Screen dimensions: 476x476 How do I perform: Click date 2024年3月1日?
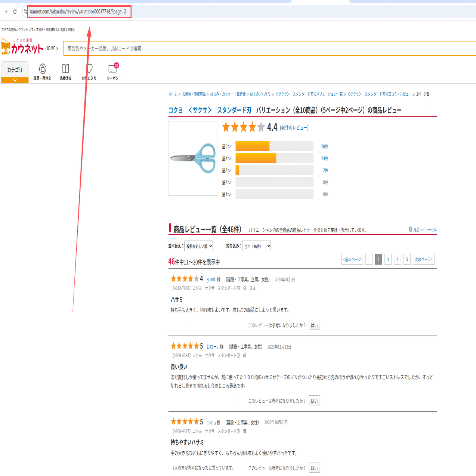coord(285,279)
